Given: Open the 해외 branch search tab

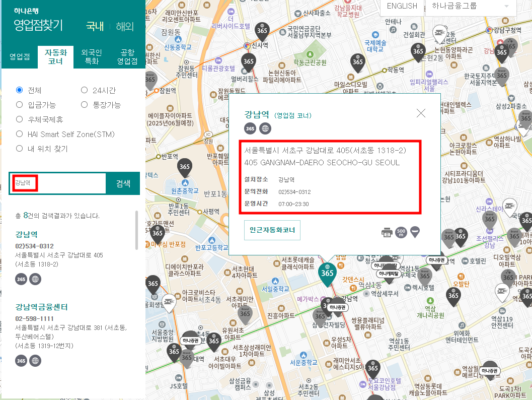Looking at the screenshot, I should pos(124,26).
